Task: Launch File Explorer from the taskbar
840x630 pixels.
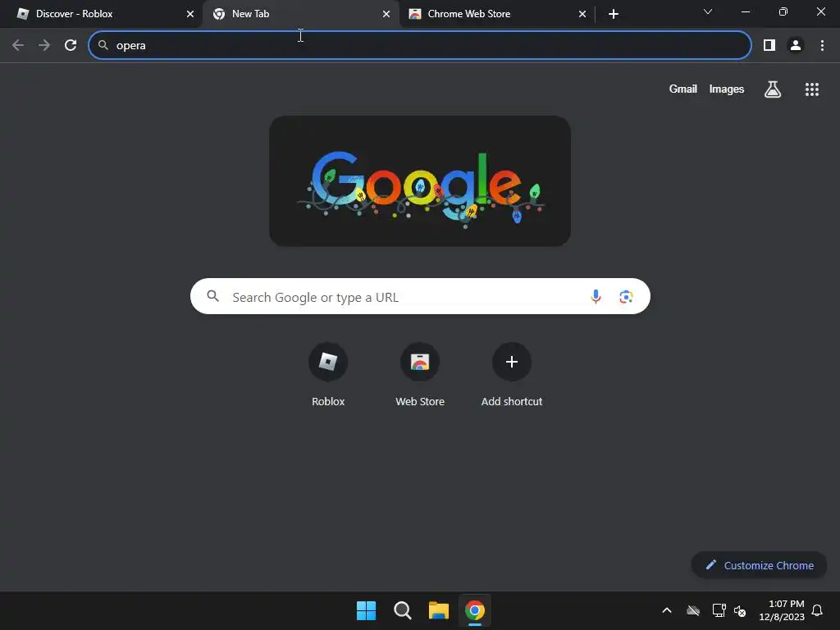Action: pyautogui.click(x=438, y=610)
